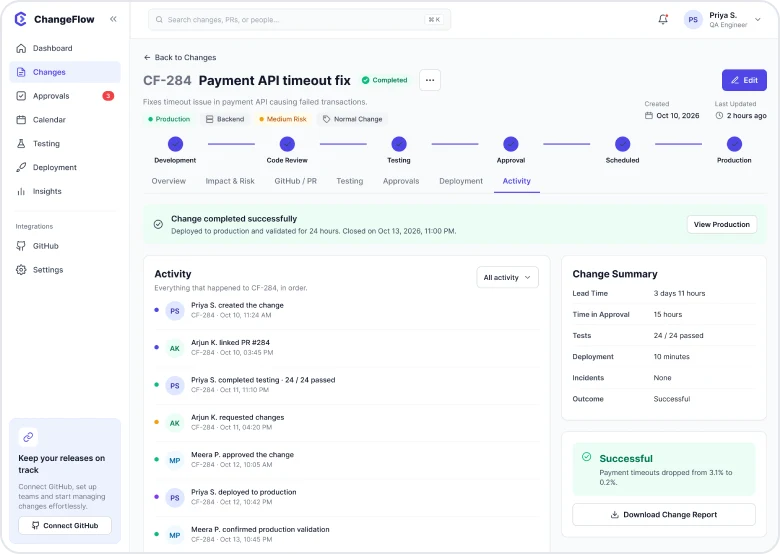Click PS avatar beside completed testing entry
This screenshot has height=554, width=780.
point(175,385)
